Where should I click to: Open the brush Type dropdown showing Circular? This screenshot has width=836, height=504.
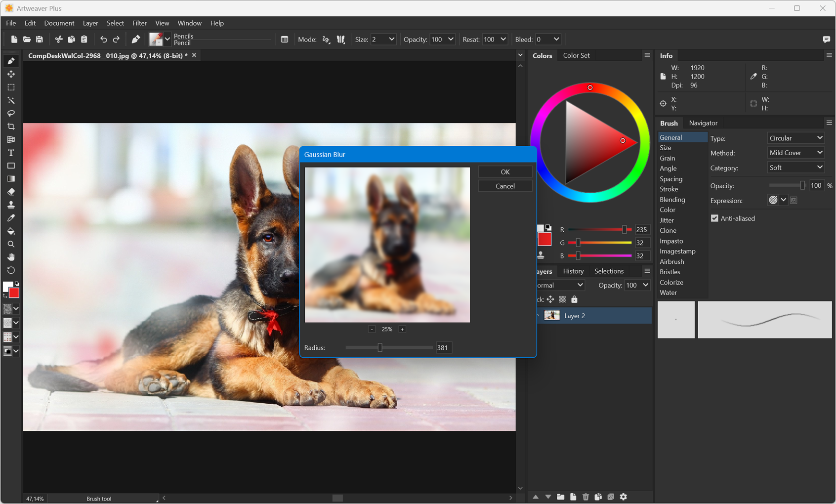(x=795, y=138)
